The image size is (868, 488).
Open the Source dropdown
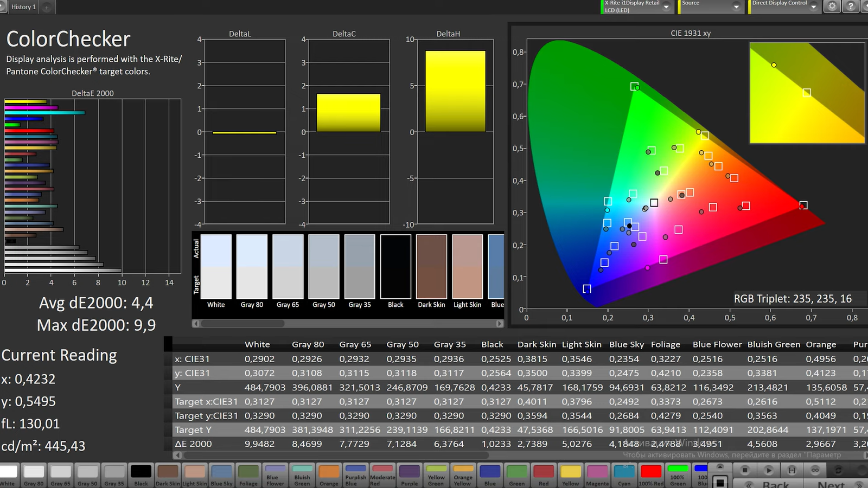pos(736,7)
